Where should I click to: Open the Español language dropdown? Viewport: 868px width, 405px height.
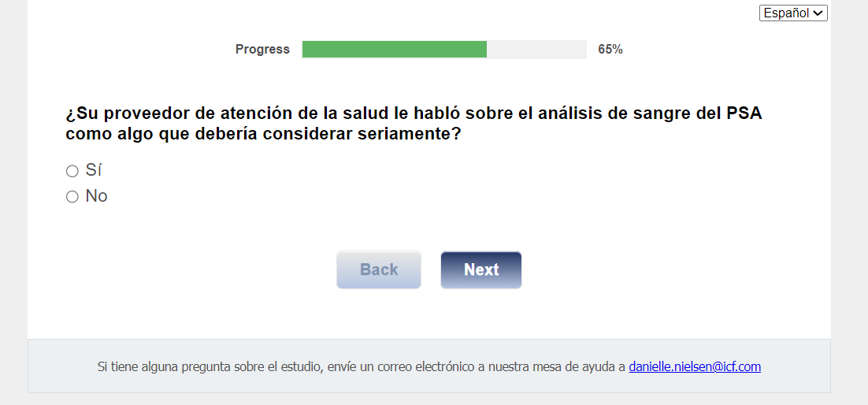click(x=788, y=13)
